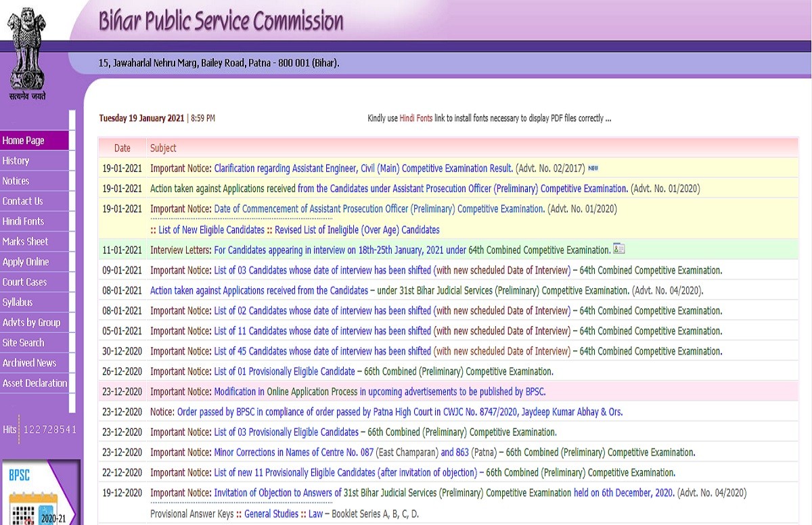Open the Asset Declaration page
This screenshot has height=525, width=812.
point(35,383)
